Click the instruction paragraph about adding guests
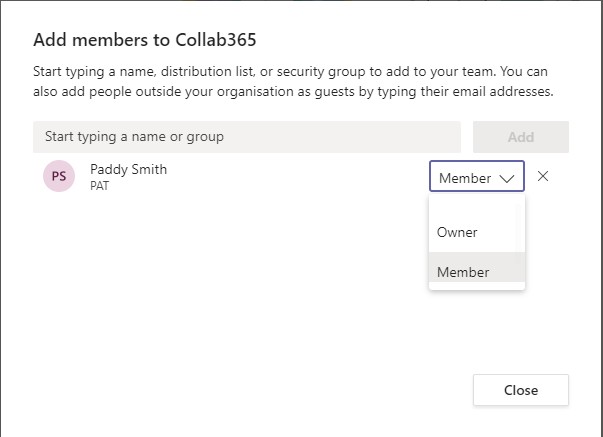This screenshot has width=603, height=437. coord(293,82)
